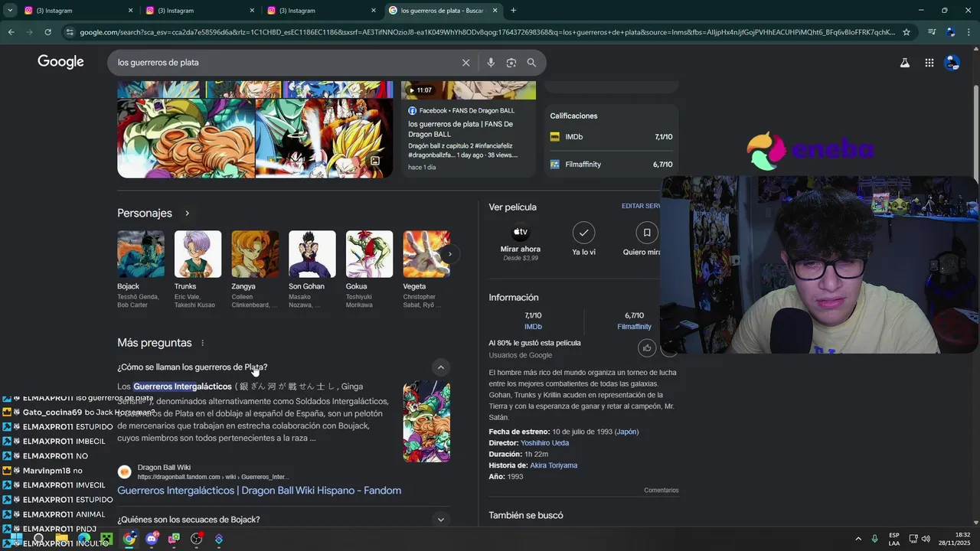Close the 'los guerreros de plata' tab
The height and width of the screenshot is (551, 980).
495,11
